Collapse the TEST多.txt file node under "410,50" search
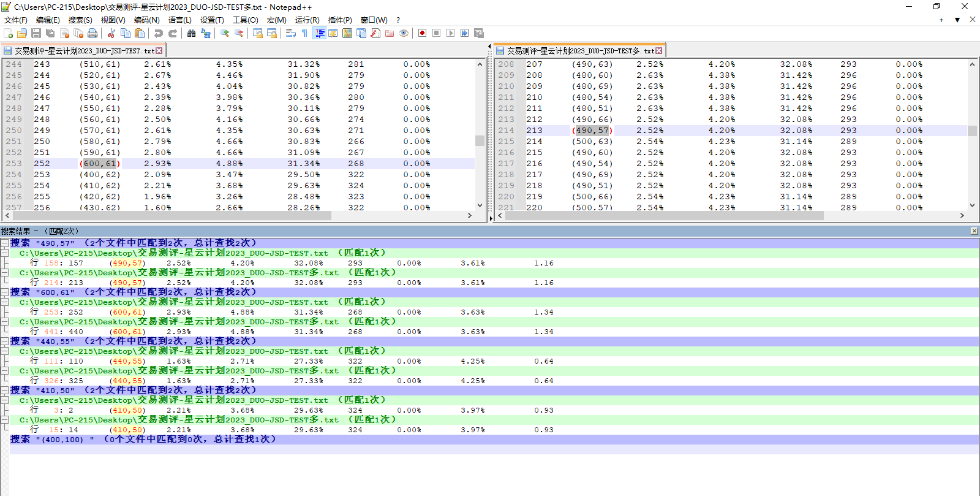Screen dimensions: 980x496 tap(4, 420)
